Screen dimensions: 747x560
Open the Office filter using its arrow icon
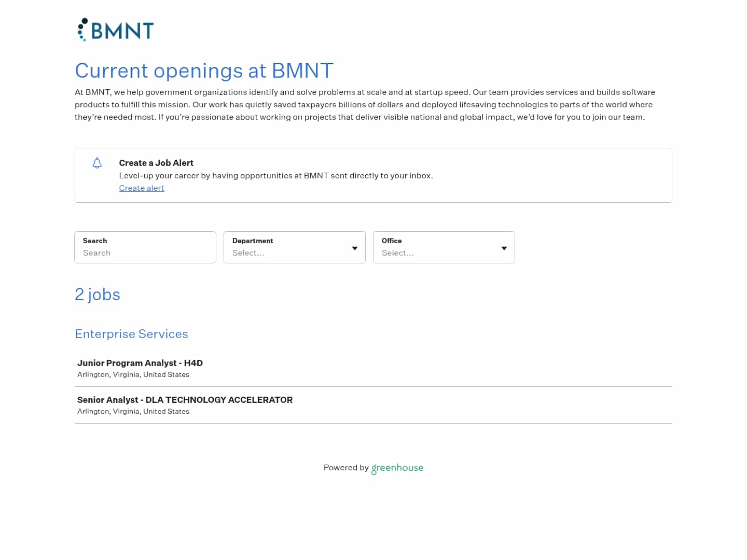coord(504,248)
